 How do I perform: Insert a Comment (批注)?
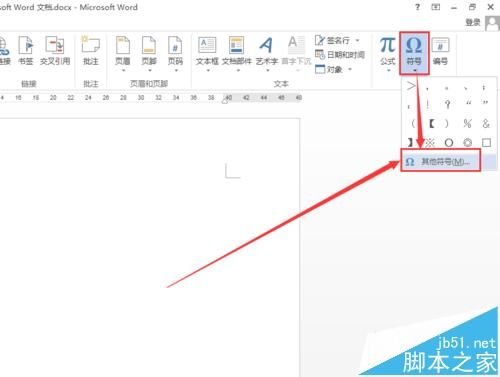(91, 51)
